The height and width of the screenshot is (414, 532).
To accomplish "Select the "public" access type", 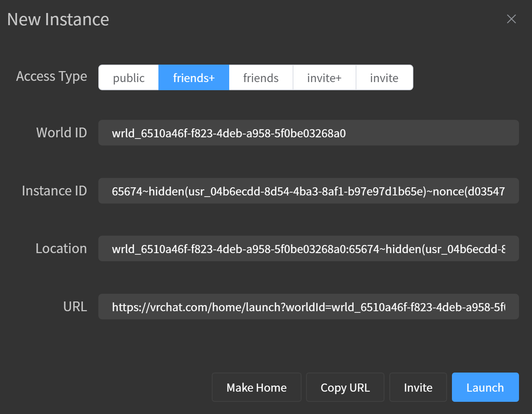I will click(128, 77).
